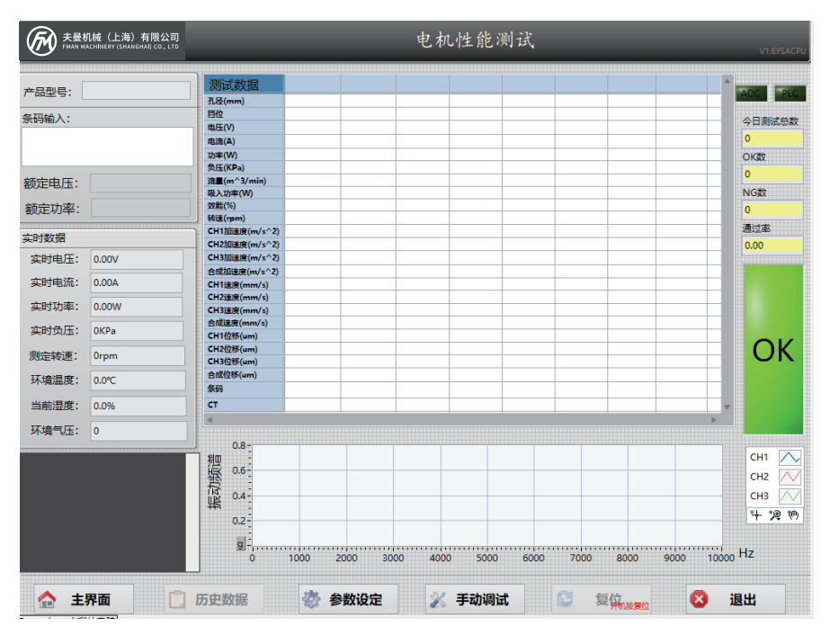The width and height of the screenshot is (830, 644).
Task: Click the 实时电压 value 0.00V
Action: pyautogui.click(x=137, y=260)
